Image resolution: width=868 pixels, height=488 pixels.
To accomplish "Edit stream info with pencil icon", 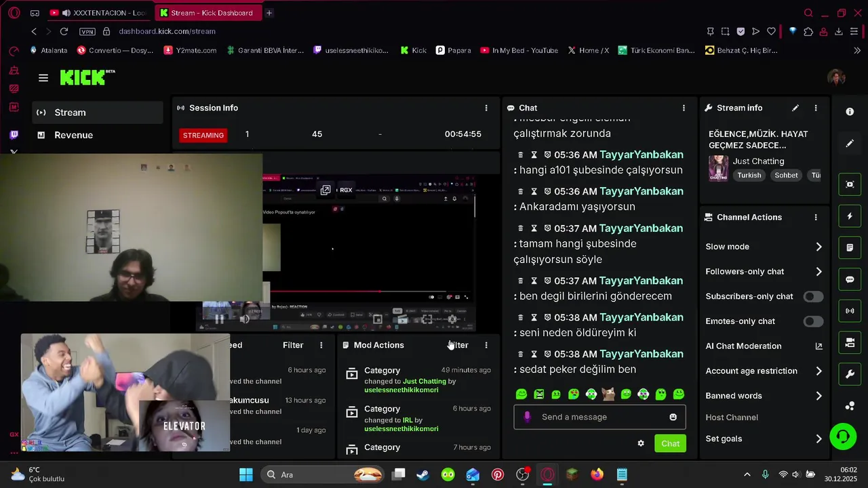I will point(795,108).
